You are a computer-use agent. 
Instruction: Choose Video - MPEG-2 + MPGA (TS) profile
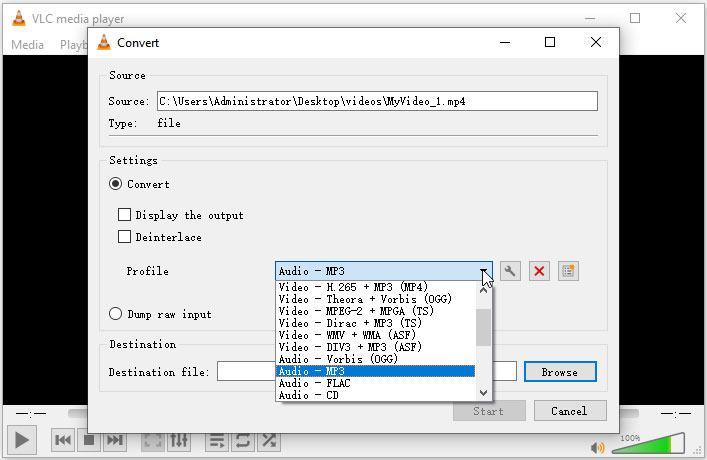coord(375,311)
